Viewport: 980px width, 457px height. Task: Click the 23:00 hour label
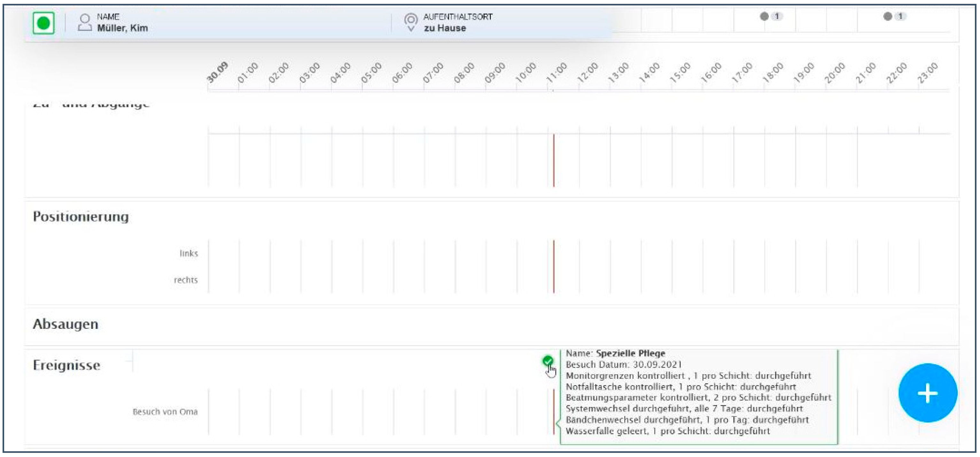(x=928, y=73)
